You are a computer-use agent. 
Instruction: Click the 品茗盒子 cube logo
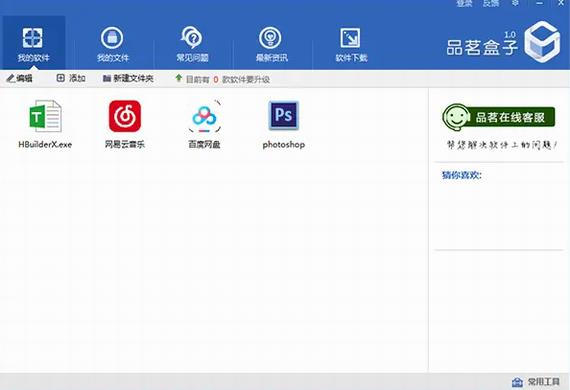542,41
